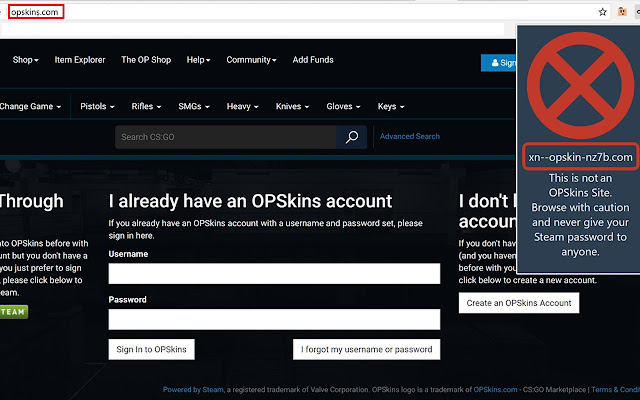The image size is (640, 400).
Task: Expand the Pistols category
Action: [x=97, y=106]
